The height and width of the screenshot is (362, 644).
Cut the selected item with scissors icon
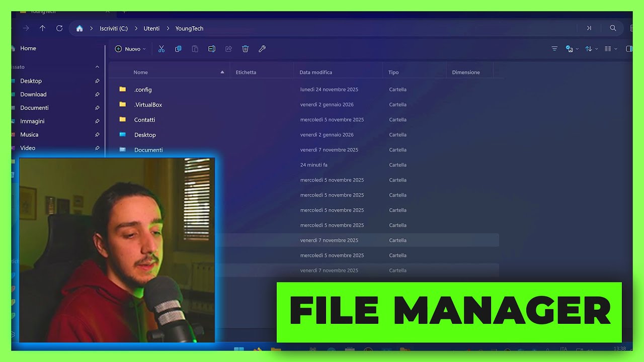[x=162, y=49]
